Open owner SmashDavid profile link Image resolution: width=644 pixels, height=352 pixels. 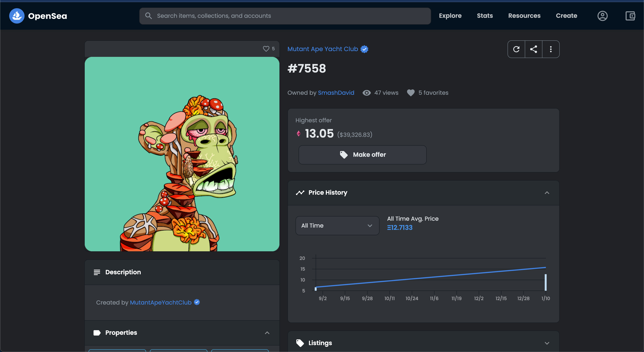point(336,93)
